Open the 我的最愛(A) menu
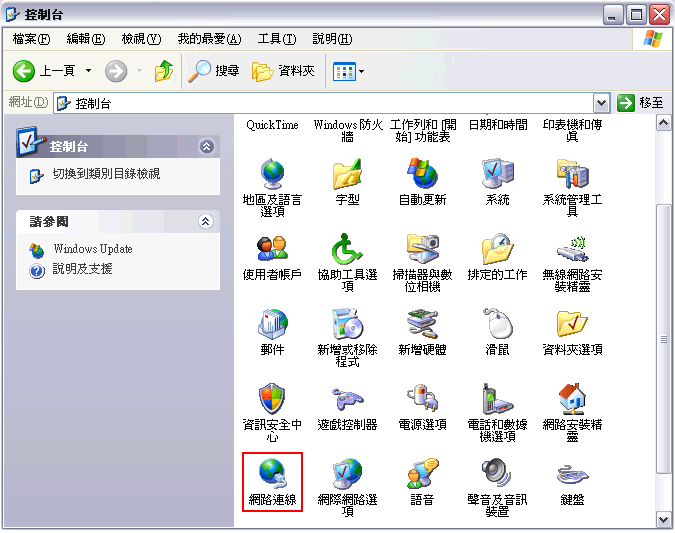The height and width of the screenshot is (533, 675). click(209, 39)
